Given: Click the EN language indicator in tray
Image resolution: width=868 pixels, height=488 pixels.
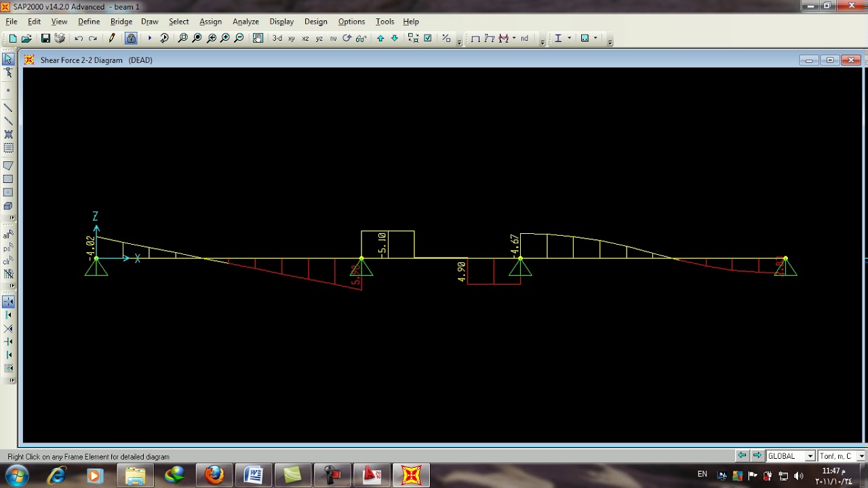Looking at the screenshot, I should [702, 474].
